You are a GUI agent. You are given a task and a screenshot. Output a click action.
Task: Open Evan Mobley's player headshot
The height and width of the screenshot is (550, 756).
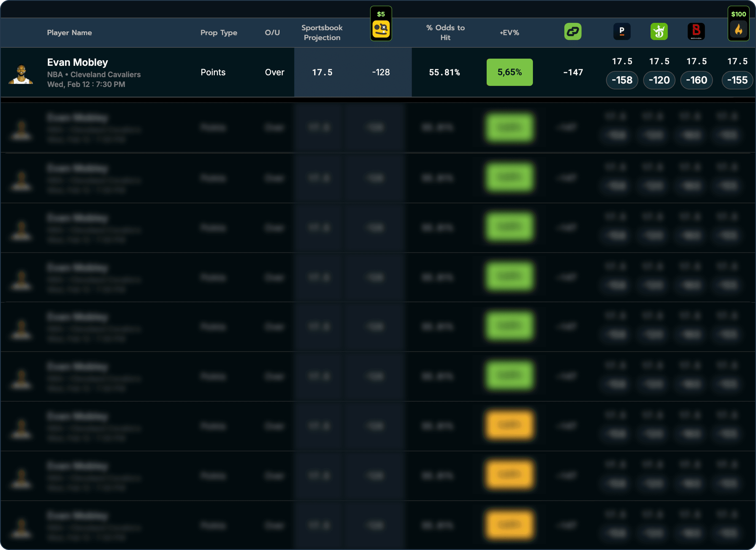coord(21,74)
